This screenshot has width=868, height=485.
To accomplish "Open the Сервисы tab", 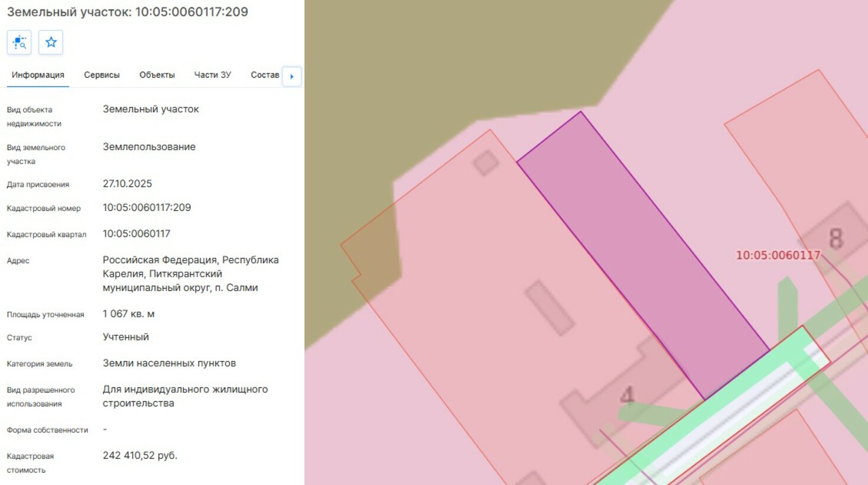I will (102, 75).
